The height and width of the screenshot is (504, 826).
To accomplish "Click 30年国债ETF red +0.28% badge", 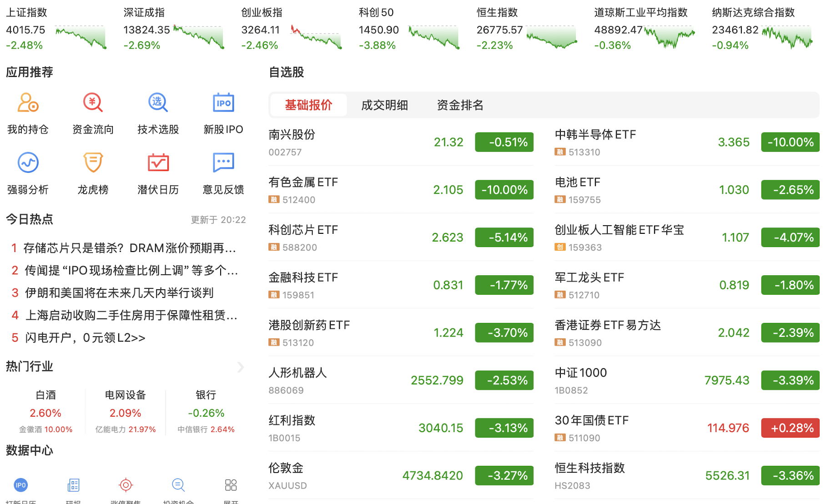I will (x=790, y=428).
